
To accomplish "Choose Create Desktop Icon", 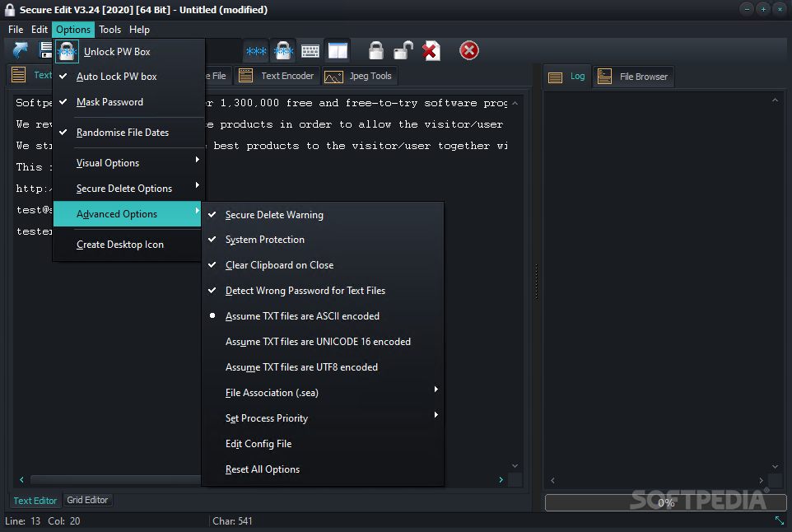I will pyautogui.click(x=128, y=245).
